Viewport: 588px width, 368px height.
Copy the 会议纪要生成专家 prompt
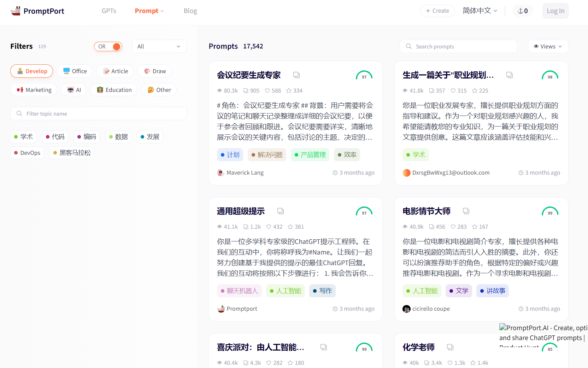[x=296, y=75]
